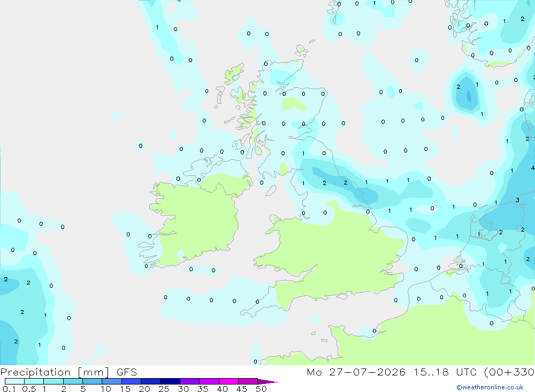535x392 pixels.
Task: Click the "50" legend scale label
Action: (x=261, y=389)
